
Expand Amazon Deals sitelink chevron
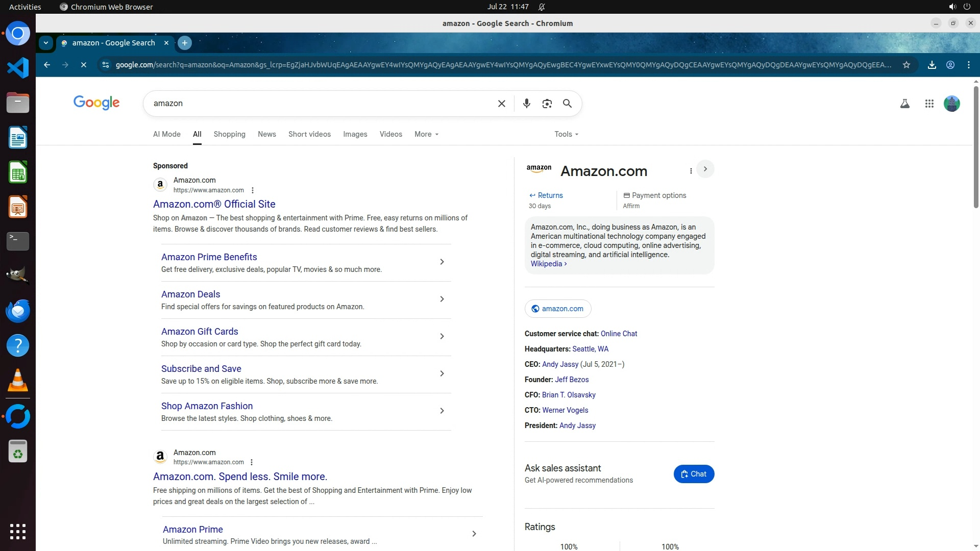pyautogui.click(x=442, y=299)
